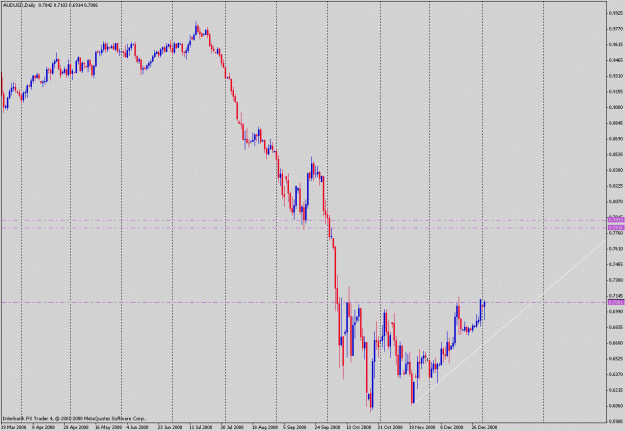The image size is (625, 431).
Task: Click the 0.6370 price axis label
Action: click(616, 374)
